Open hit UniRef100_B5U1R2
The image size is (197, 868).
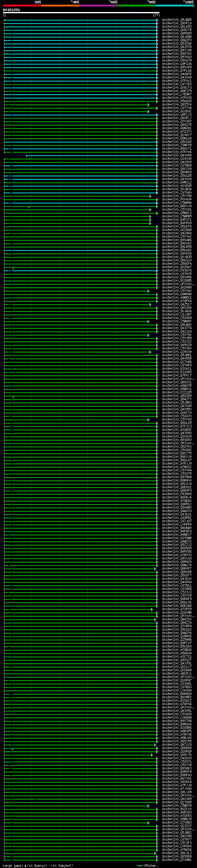coord(177,250)
